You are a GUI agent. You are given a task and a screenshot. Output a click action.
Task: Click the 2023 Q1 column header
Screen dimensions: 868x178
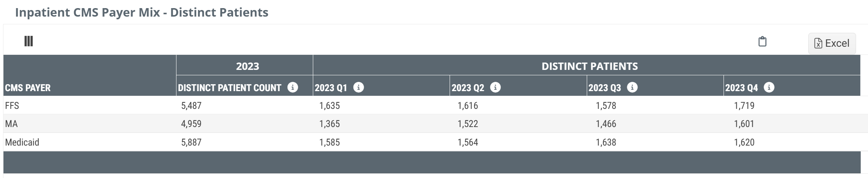click(x=331, y=88)
